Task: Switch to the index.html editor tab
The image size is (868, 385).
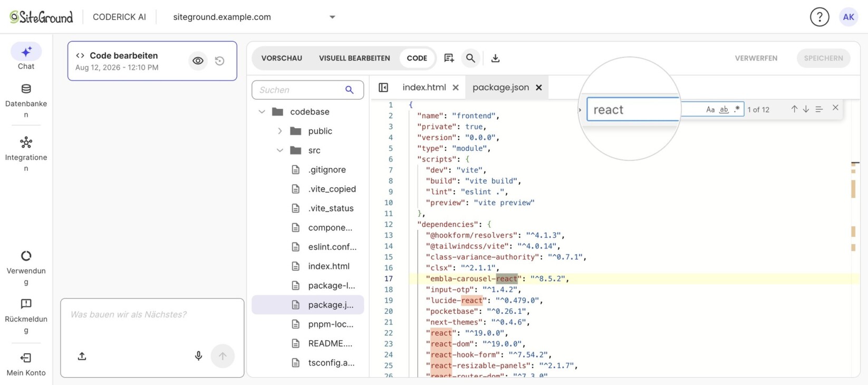Action: 424,88
